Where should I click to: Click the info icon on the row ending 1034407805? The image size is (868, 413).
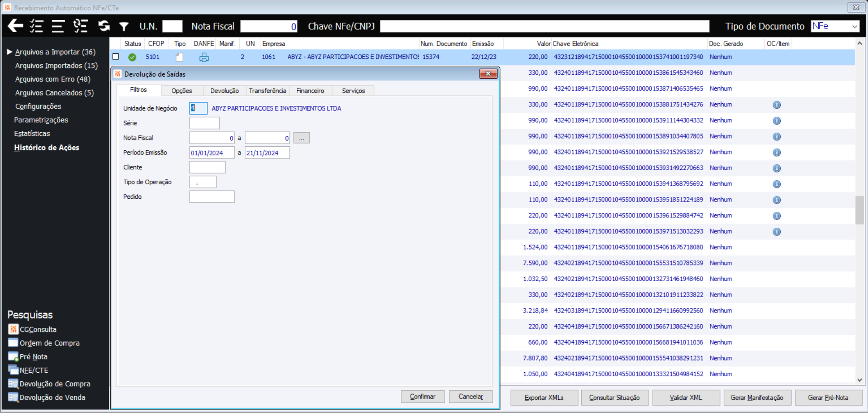coord(777,136)
